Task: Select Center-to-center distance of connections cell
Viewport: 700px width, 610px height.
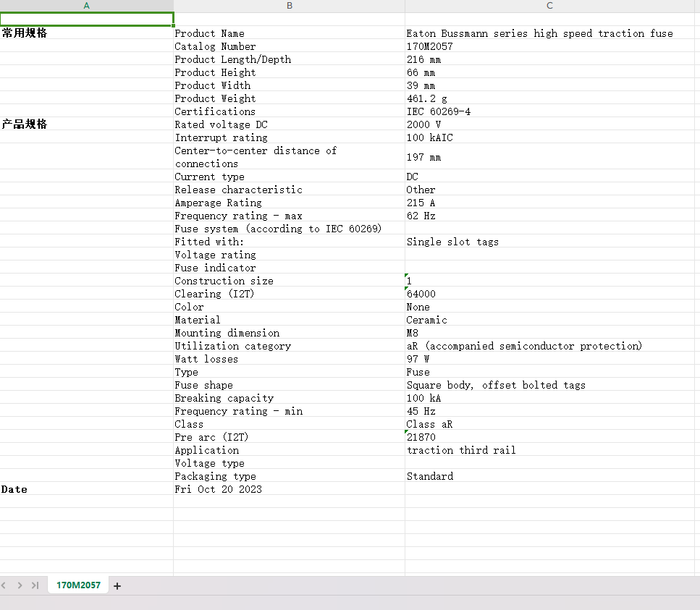Action: pos(290,156)
